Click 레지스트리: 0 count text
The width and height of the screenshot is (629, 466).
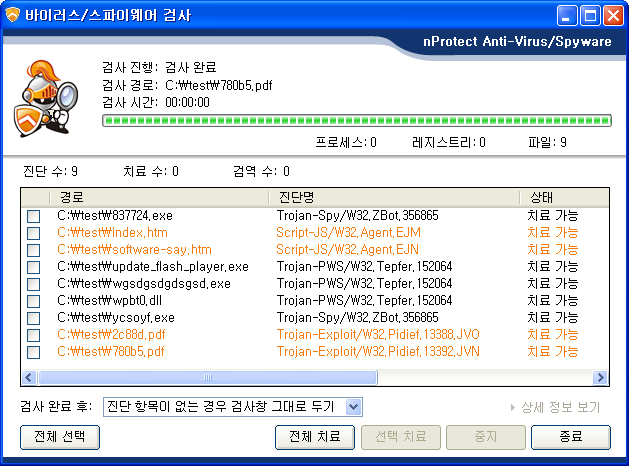click(x=449, y=142)
